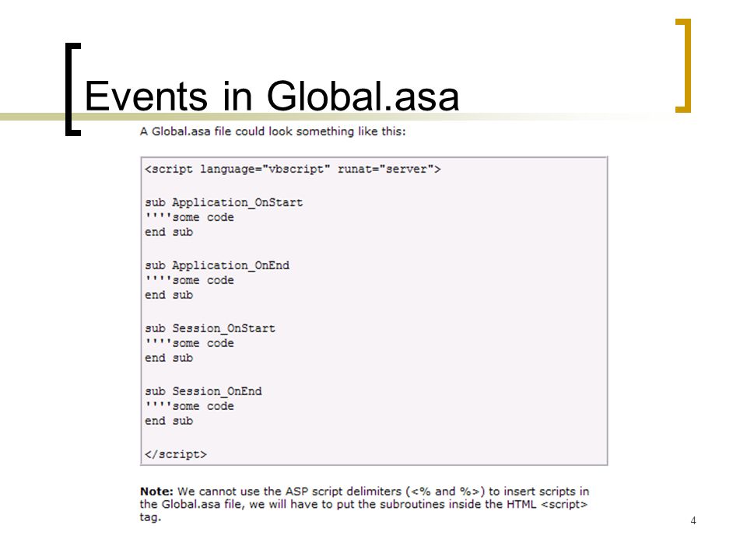The height and width of the screenshot is (560, 747).
Task: Click the bold 'Note:' label
Action: (156, 492)
